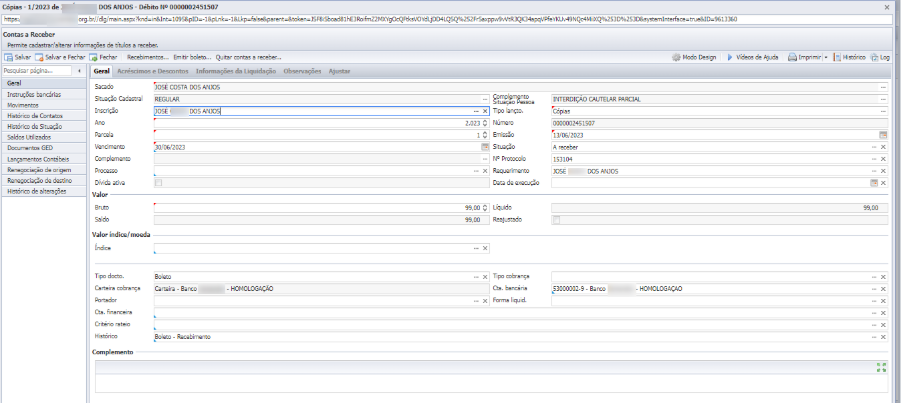Image resolution: width=901 pixels, height=403 pixels.
Task: Click Salvar e Fechar toolbar button
Action: pyautogui.click(x=60, y=57)
